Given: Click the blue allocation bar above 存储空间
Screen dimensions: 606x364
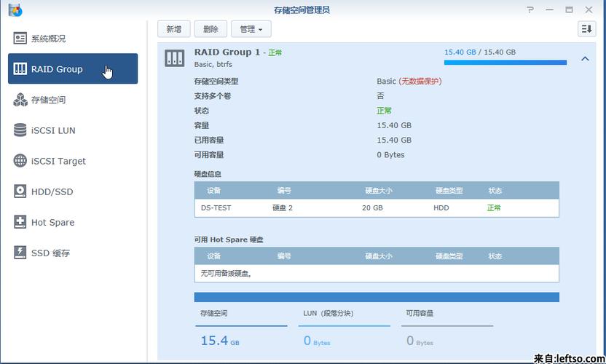Looking at the screenshot, I should (x=377, y=297).
